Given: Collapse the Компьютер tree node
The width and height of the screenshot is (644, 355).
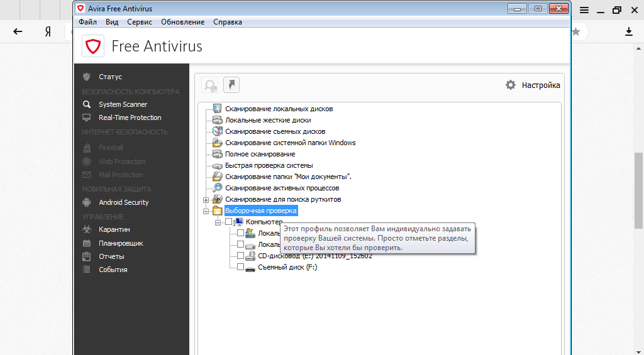Looking at the screenshot, I should coord(218,222).
